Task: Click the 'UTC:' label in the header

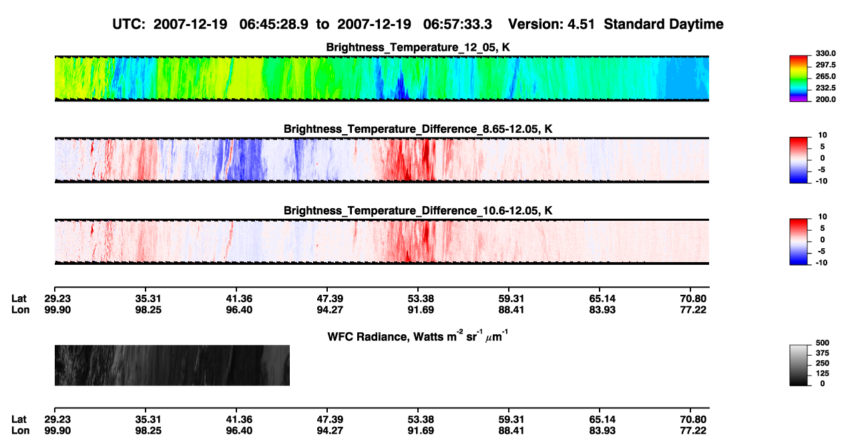Action: [130, 24]
